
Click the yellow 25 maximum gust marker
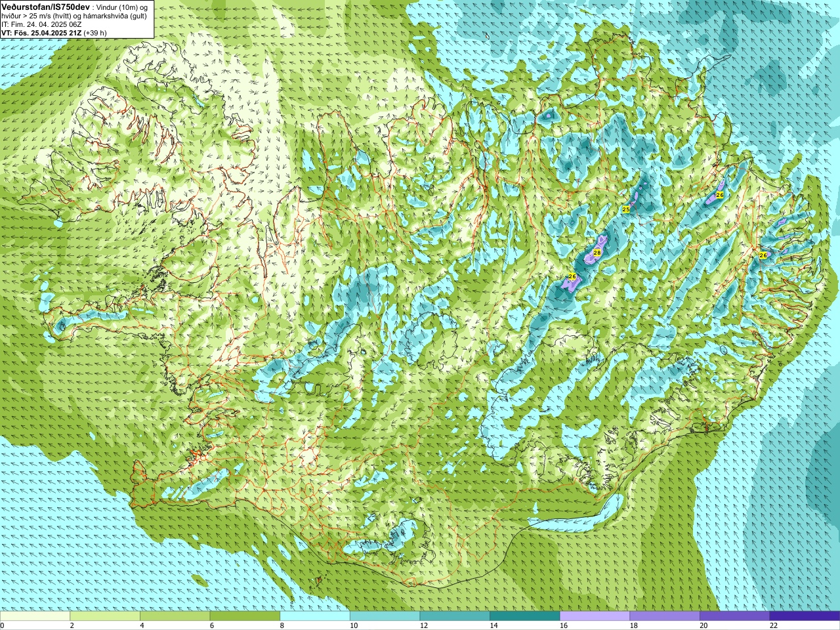pyautogui.click(x=626, y=209)
